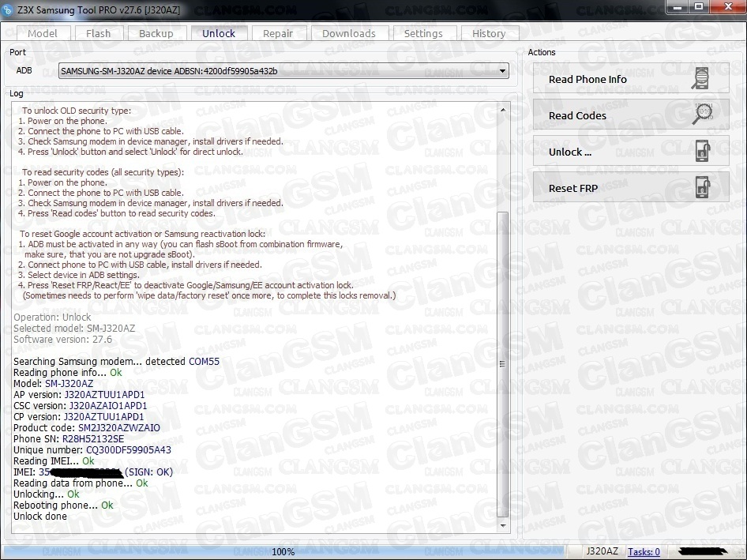Click the Read Phone Info button label
This screenshot has height=560, width=747.
point(587,79)
